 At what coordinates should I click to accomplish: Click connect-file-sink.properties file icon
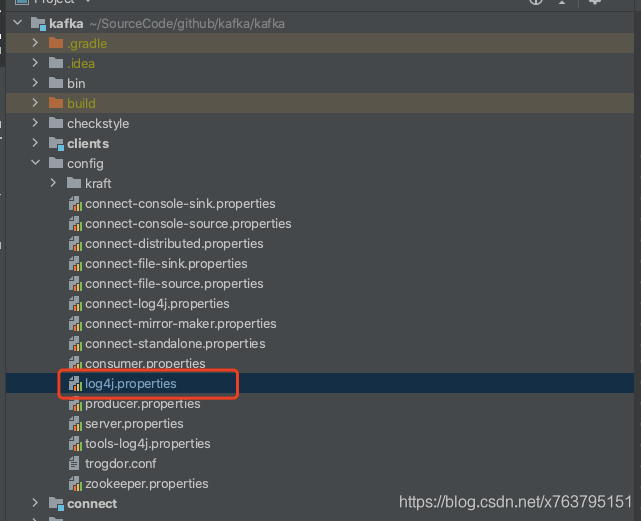[75, 264]
